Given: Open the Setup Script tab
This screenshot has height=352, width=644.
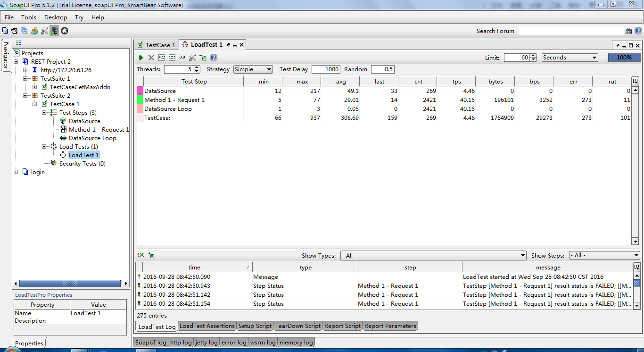Looking at the screenshot, I should 255,326.
